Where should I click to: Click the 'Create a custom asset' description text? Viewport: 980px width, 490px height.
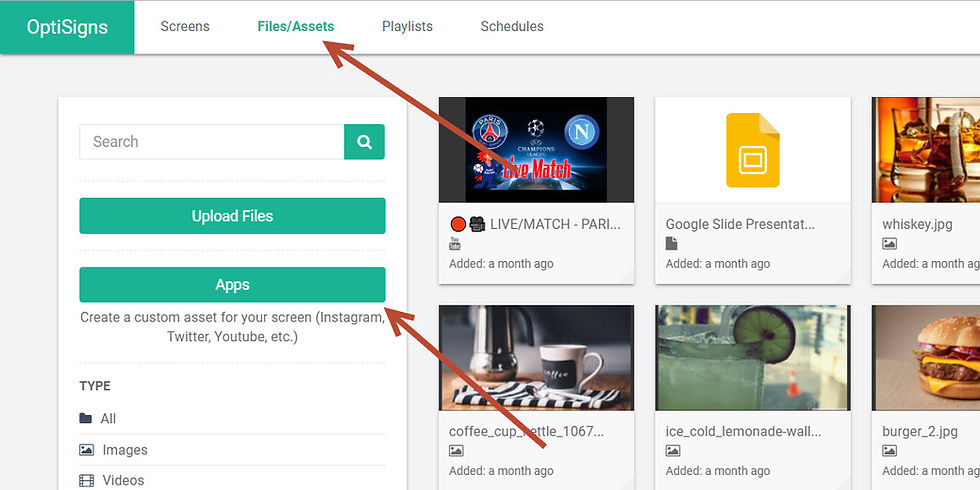point(232,327)
